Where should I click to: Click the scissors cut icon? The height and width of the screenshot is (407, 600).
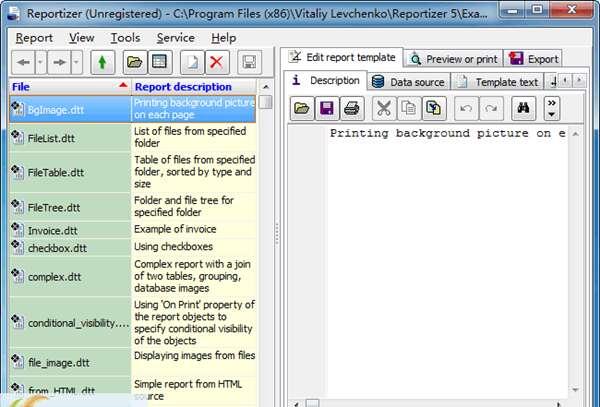[x=383, y=107]
